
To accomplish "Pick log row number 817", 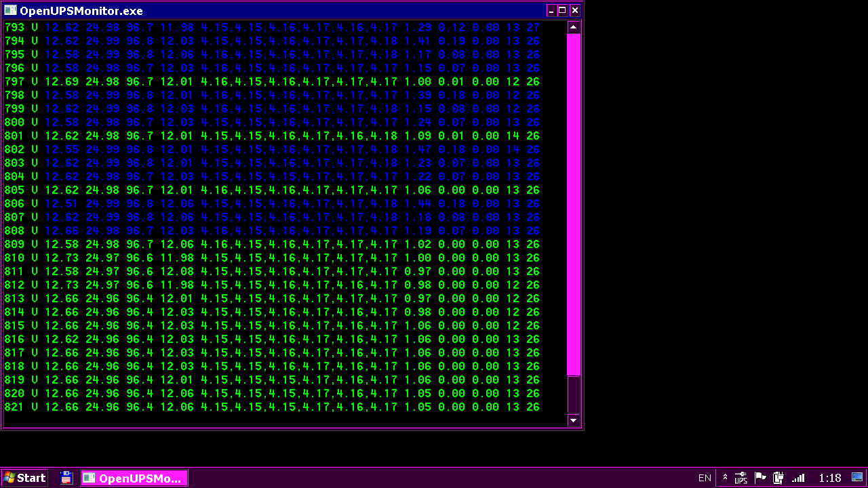I will pos(272,352).
